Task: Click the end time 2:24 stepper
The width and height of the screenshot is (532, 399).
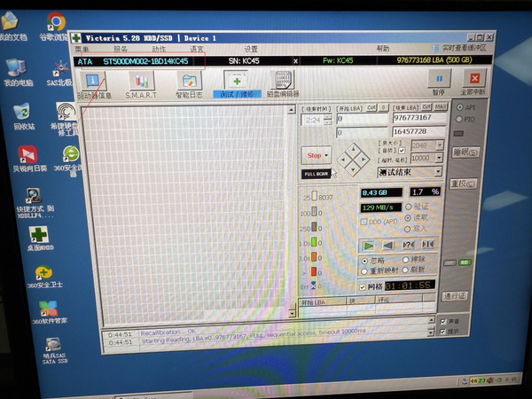Action: point(328,120)
